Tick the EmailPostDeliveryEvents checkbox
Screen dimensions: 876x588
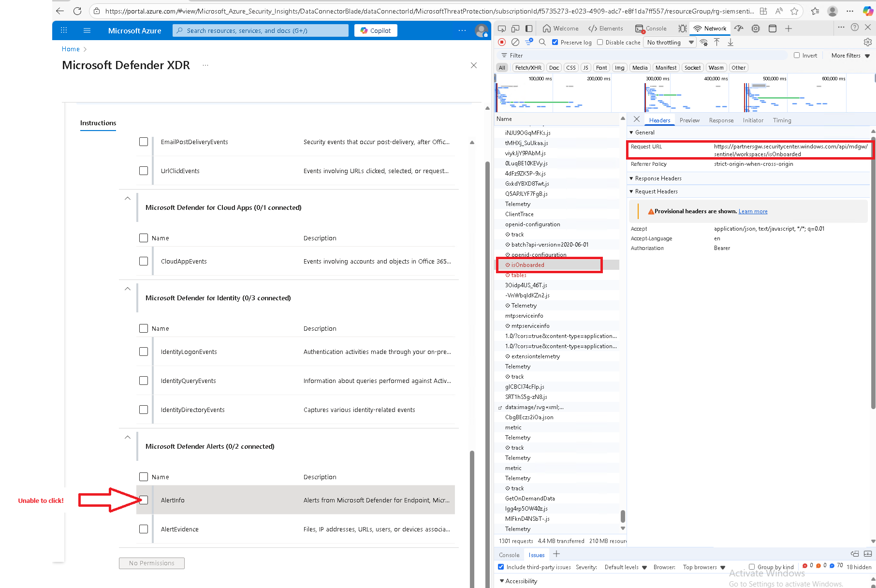coord(144,142)
